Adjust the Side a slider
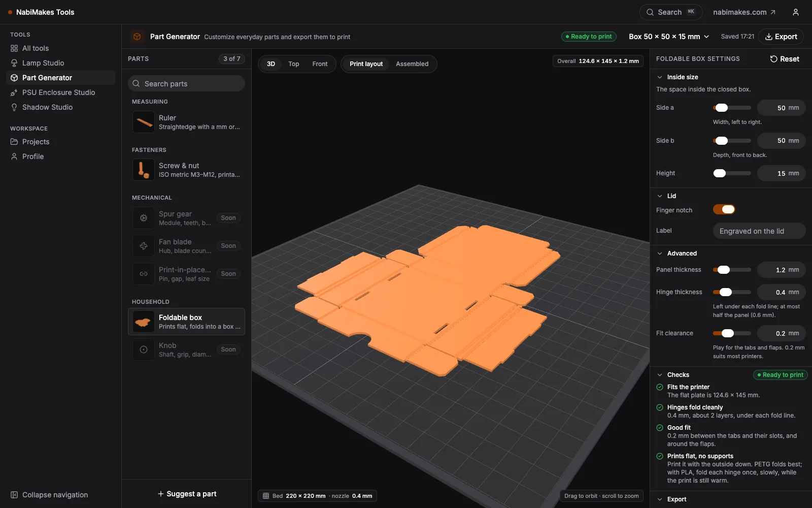Image resolution: width=812 pixels, height=508 pixels. 732,108
